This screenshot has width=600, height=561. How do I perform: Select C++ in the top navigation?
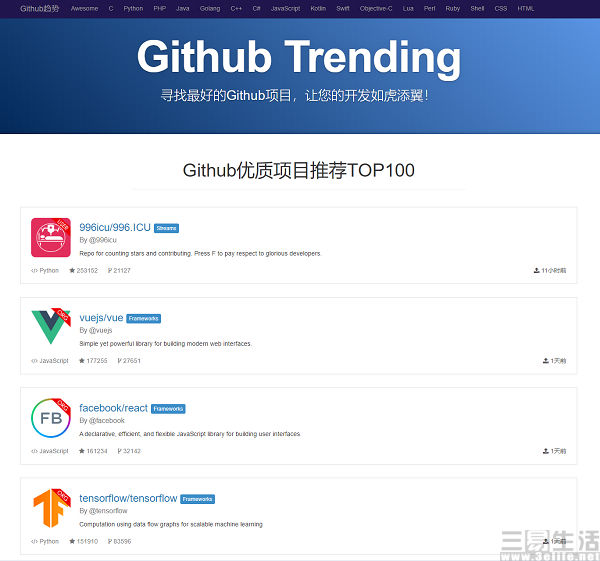coord(236,8)
